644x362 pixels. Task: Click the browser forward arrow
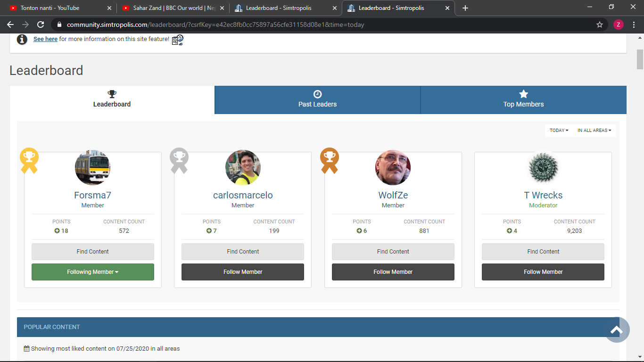coord(25,25)
